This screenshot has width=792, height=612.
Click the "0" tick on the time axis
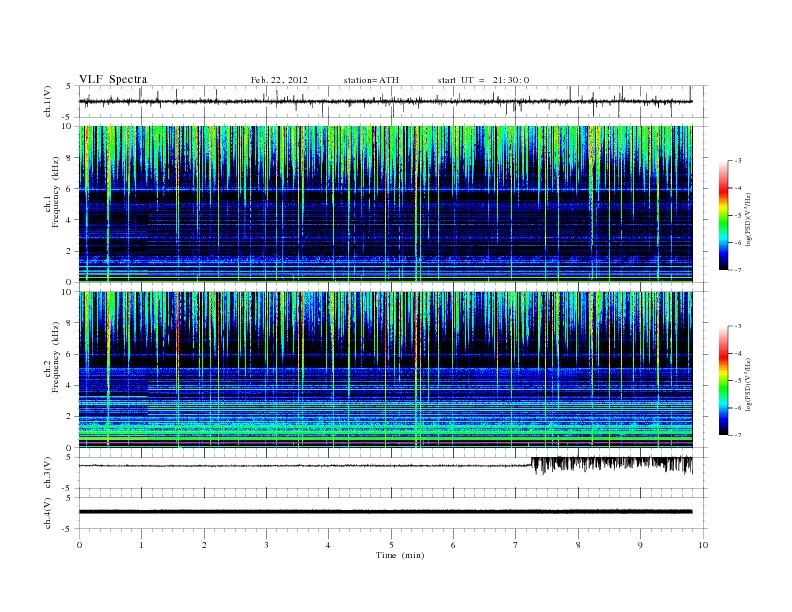coord(79,545)
